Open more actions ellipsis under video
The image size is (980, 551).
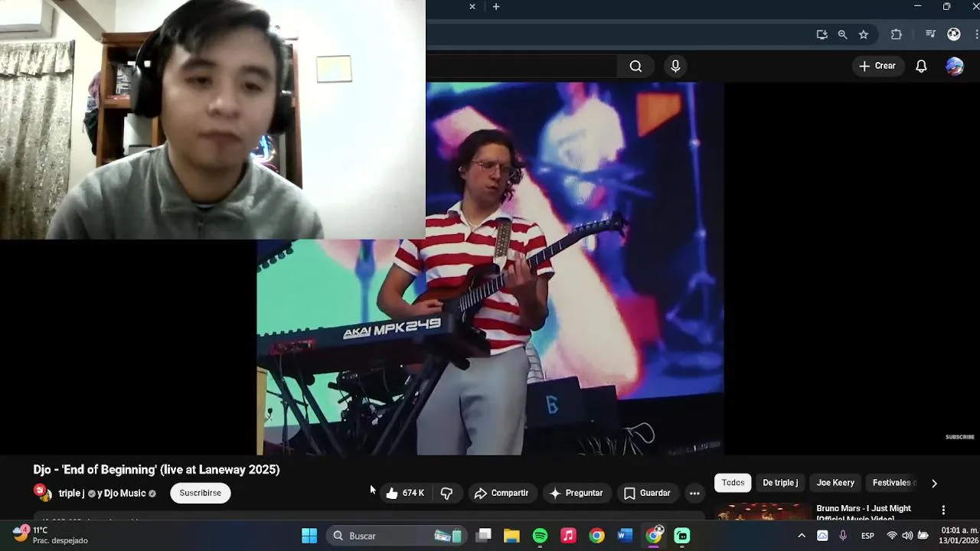694,494
